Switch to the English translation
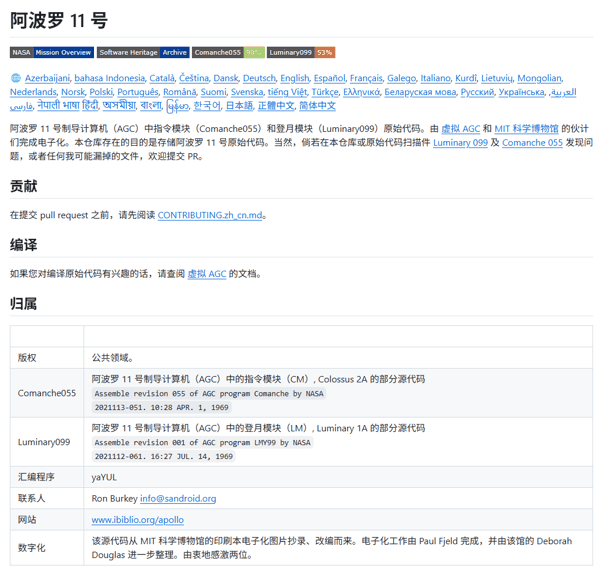This screenshot has width=600, height=573. click(294, 79)
